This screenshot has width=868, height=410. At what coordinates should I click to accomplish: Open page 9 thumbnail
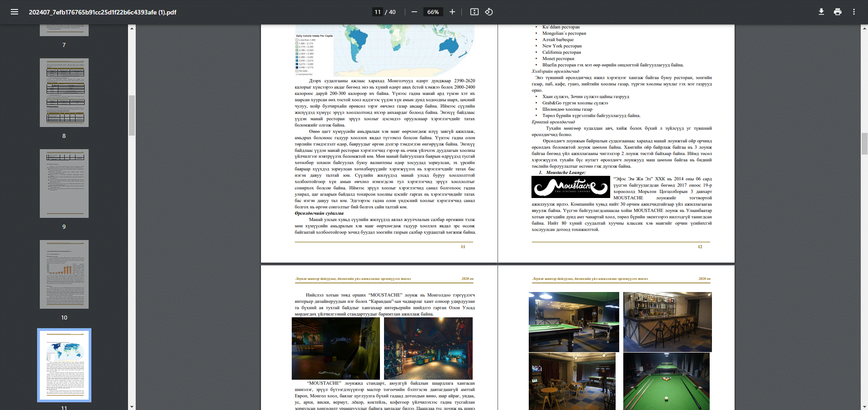point(64,184)
